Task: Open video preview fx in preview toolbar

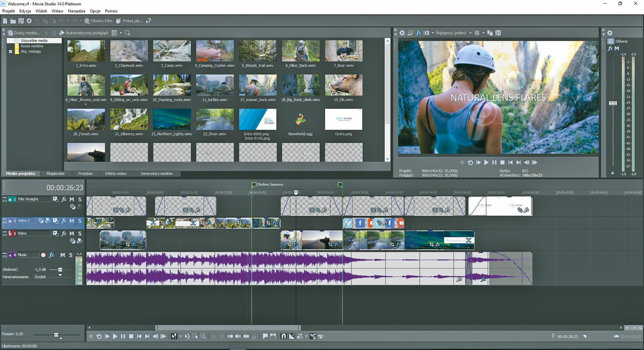Action: coord(419,33)
